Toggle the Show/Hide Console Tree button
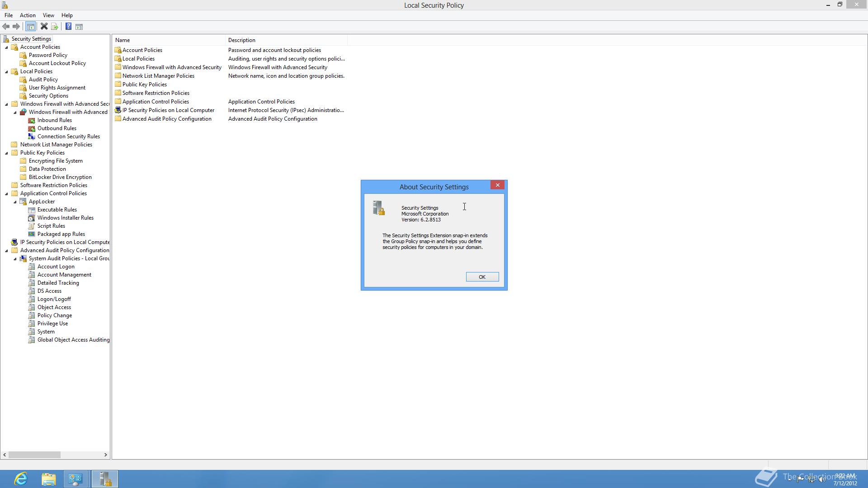The image size is (868, 488). coord(30,27)
